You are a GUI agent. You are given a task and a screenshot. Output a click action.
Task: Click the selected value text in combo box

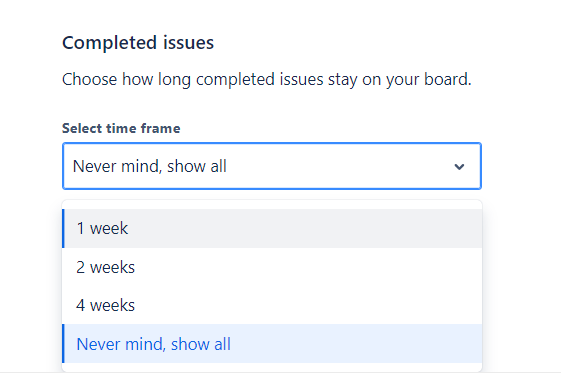coord(150,166)
